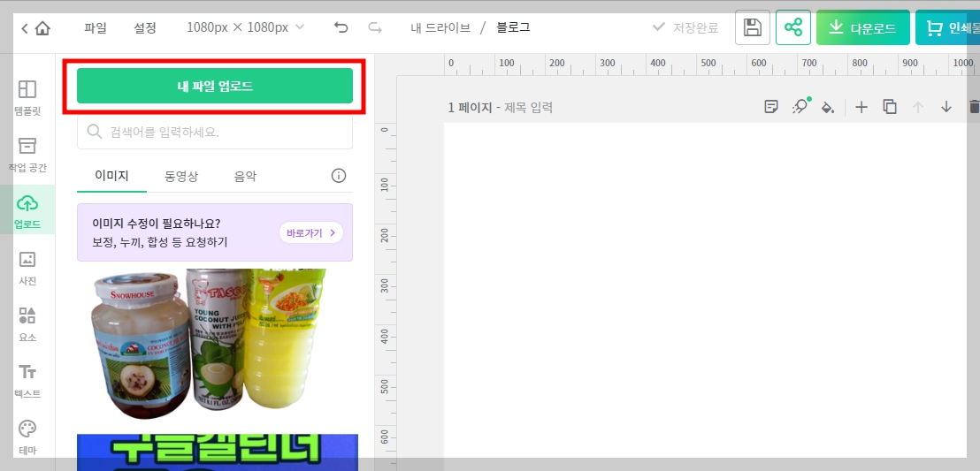Download the design with 다운로드
Screen dimensions: 980x471
[x=863, y=27]
